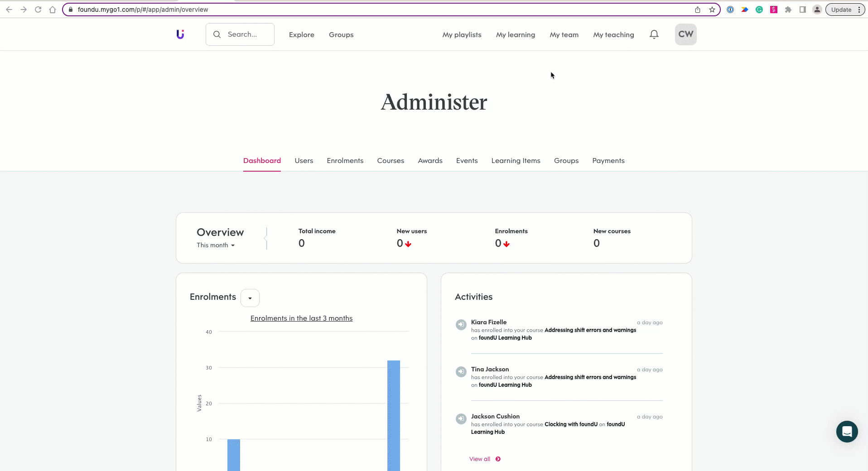Open the Payments tab
The height and width of the screenshot is (471, 868).
[608, 161]
